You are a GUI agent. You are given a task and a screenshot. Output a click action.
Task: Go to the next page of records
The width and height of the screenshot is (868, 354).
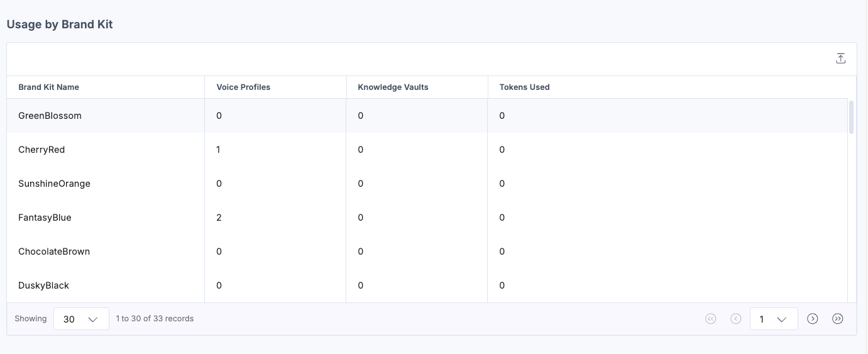point(813,319)
